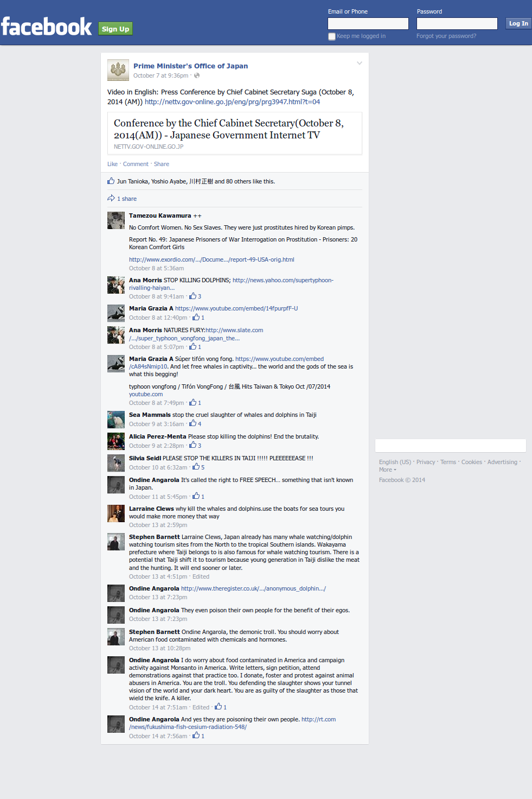Toggle Keep me logged in checkbox
The image size is (532, 799).
tap(332, 36)
